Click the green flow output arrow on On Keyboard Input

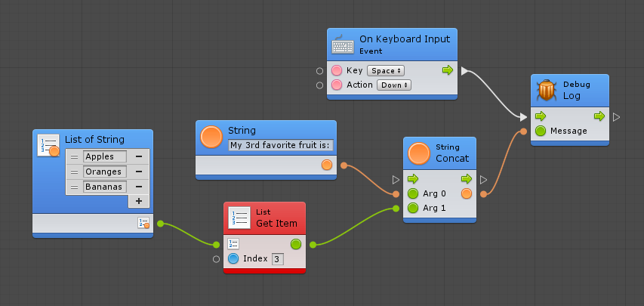(447, 70)
